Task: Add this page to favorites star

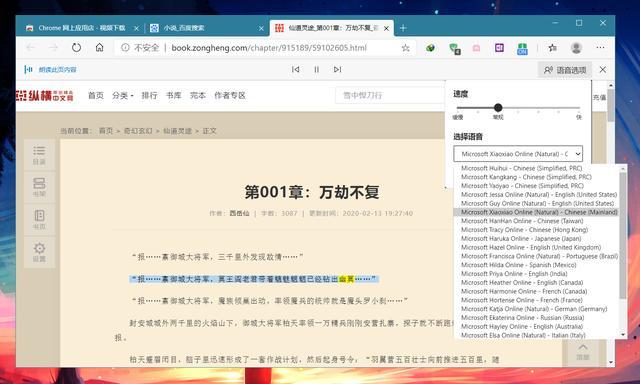Action: [405, 48]
